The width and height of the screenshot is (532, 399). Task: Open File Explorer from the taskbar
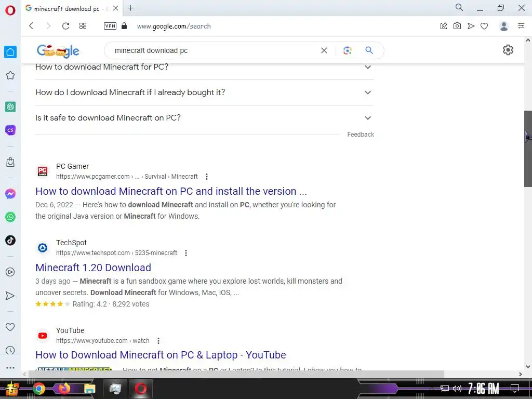(x=89, y=389)
